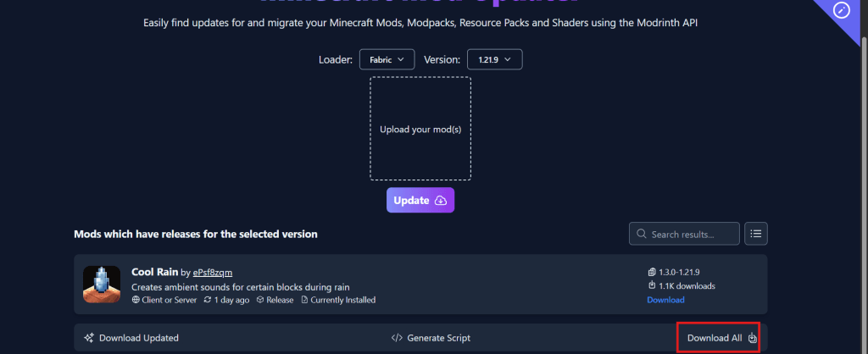Image resolution: width=868 pixels, height=354 pixels.
Task: Expand the Version dropdown showing 1.21.9
Action: (494, 59)
